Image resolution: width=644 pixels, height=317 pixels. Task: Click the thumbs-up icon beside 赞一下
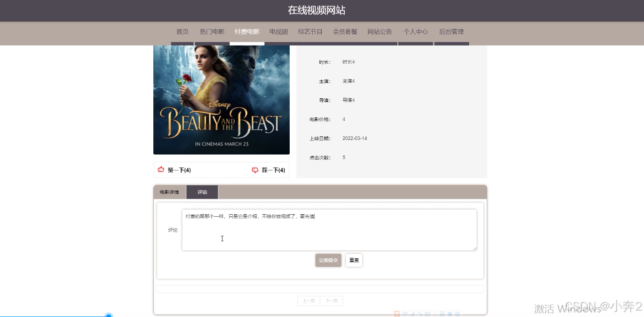[x=161, y=170]
